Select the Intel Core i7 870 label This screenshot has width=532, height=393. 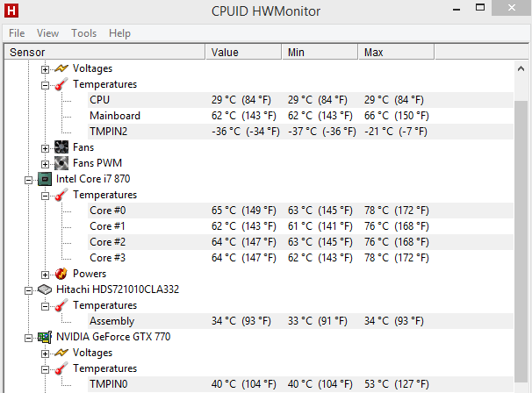pyautogui.click(x=93, y=179)
